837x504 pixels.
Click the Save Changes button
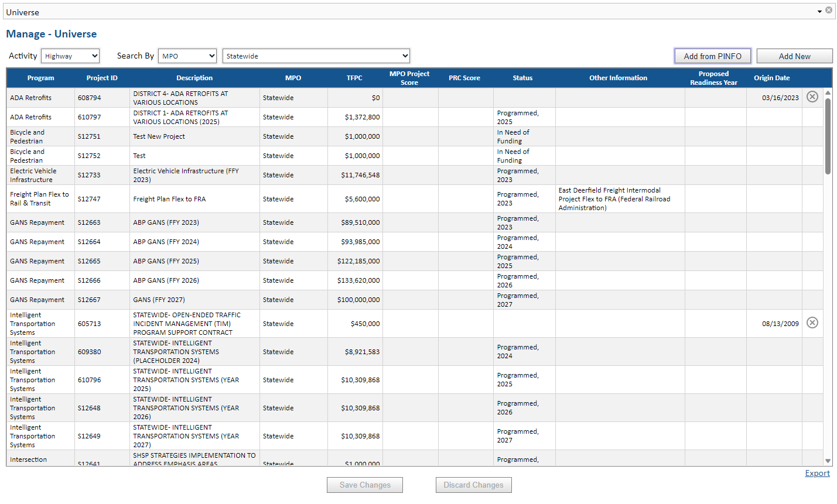pyautogui.click(x=364, y=485)
